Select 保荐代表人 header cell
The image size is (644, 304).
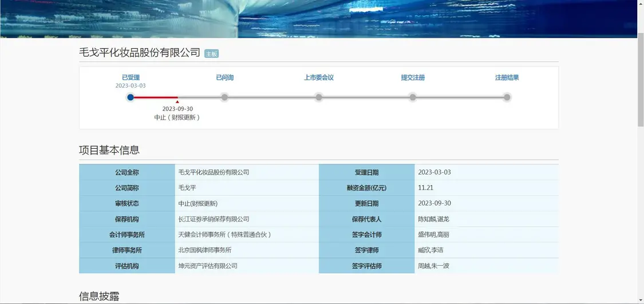367,219
